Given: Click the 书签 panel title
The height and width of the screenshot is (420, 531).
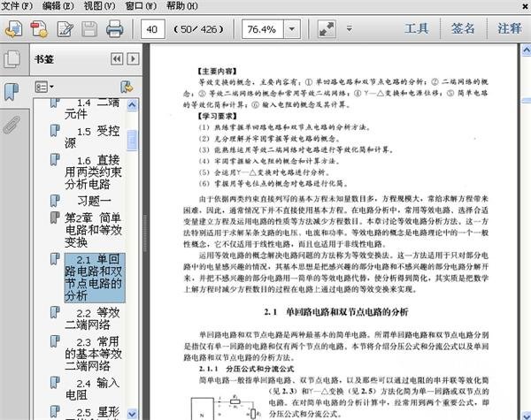Looking at the screenshot, I should pos(44,59).
